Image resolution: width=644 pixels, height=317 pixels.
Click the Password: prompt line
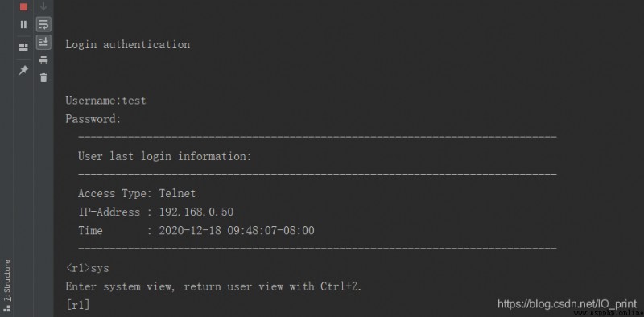(x=93, y=119)
